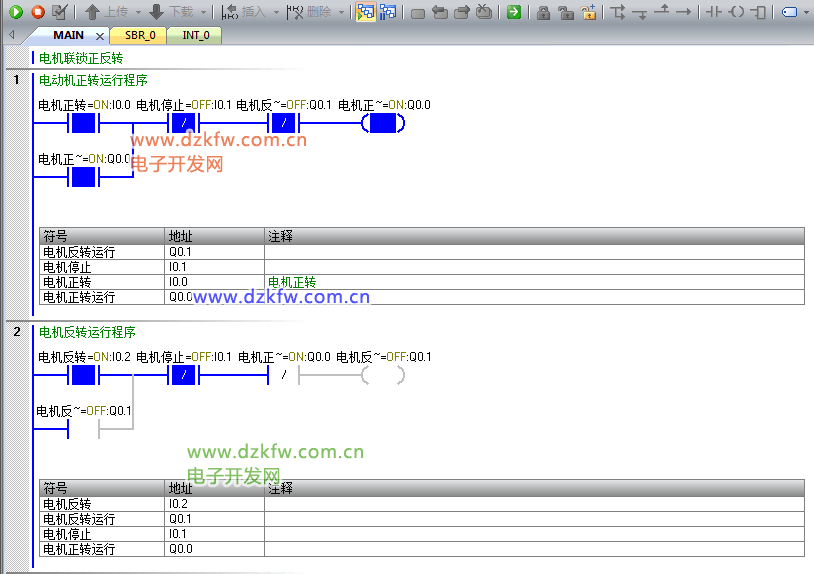This screenshot has width=814, height=574.
Task: Open the 下载 download dropdown arrow
Action: (204, 12)
